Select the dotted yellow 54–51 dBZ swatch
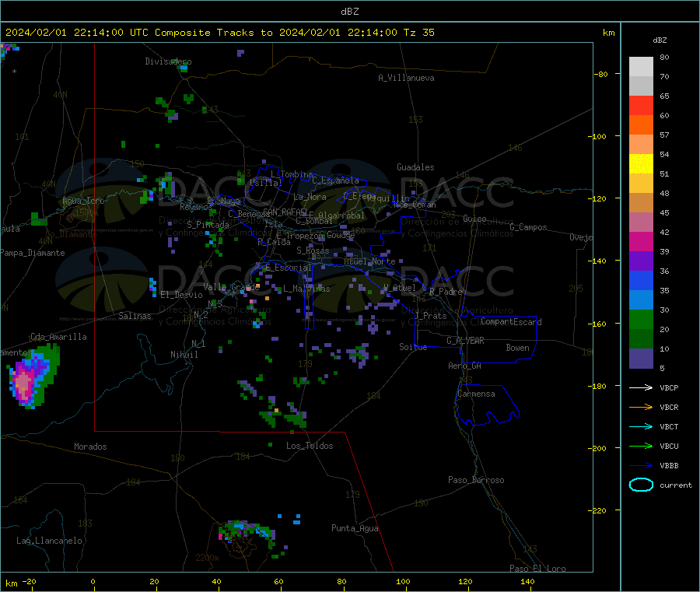Screen dimensions: 700x592 pos(641,164)
